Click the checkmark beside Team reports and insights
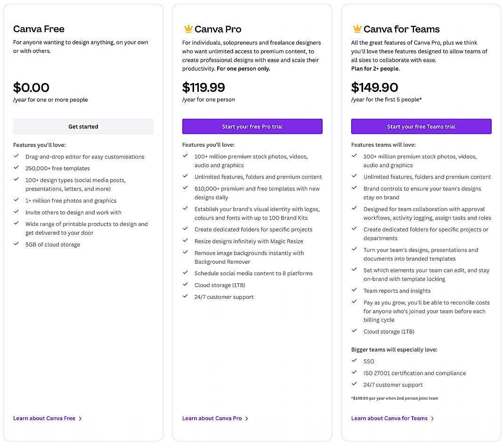Screen dimensions: 504x445 tap(354, 291)
